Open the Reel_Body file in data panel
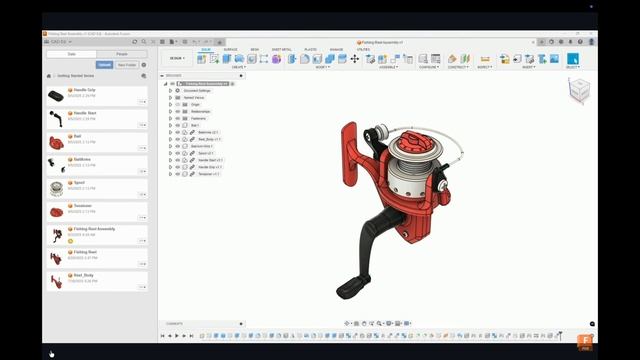 pyautogui.click(x=97, y=281)
